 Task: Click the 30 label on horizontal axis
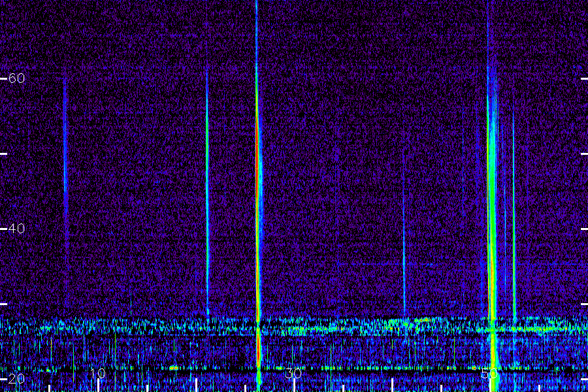pyautogui.click(x=293, y=374)
